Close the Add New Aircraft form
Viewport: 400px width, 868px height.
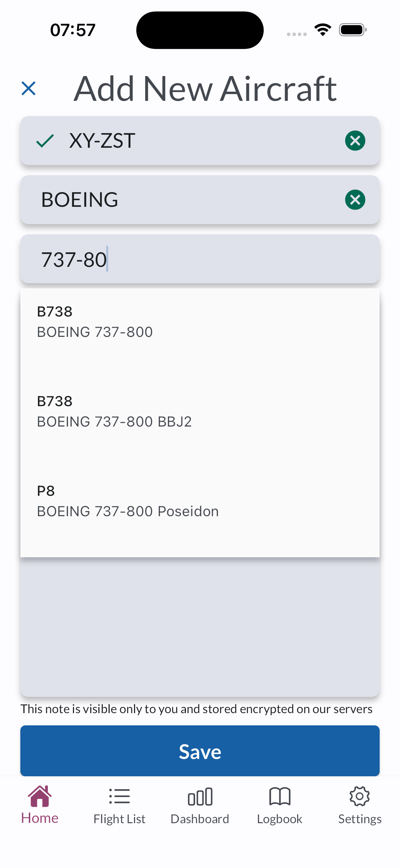pos(28,88)
